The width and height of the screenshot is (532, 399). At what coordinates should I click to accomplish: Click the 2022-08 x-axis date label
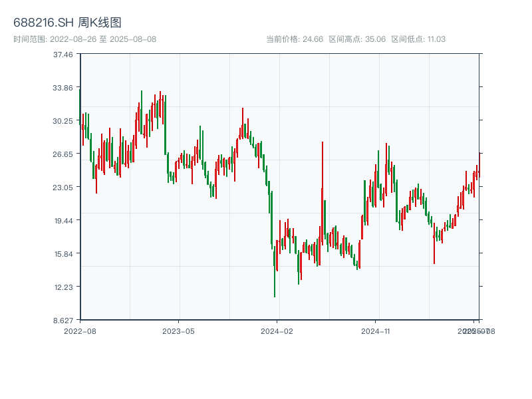point(80,331)
